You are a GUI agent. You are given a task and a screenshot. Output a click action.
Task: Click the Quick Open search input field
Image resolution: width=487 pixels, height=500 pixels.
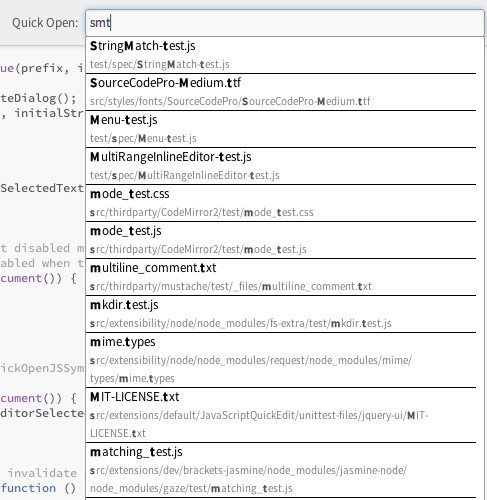285,23
